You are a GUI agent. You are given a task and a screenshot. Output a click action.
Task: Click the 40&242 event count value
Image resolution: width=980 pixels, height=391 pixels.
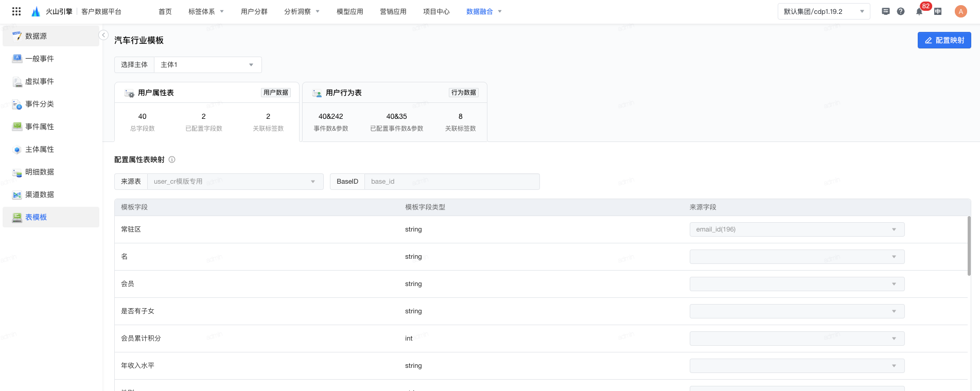[331, 117]
